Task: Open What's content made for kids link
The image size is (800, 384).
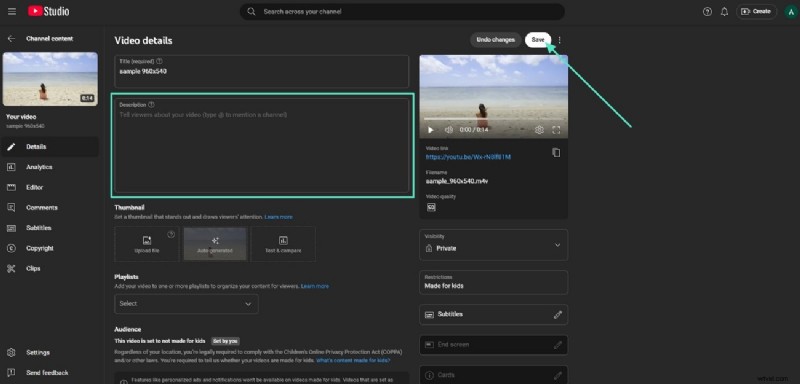Action: 353,361
